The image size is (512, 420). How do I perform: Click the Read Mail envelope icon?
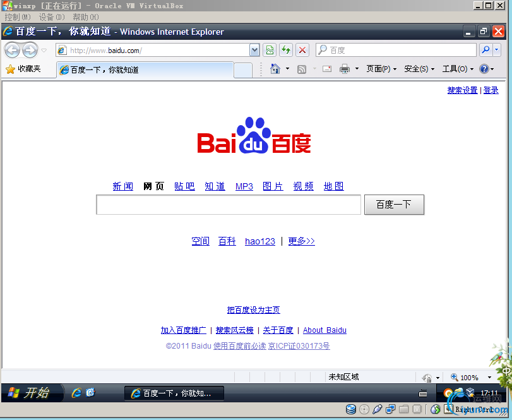point(327,69)
